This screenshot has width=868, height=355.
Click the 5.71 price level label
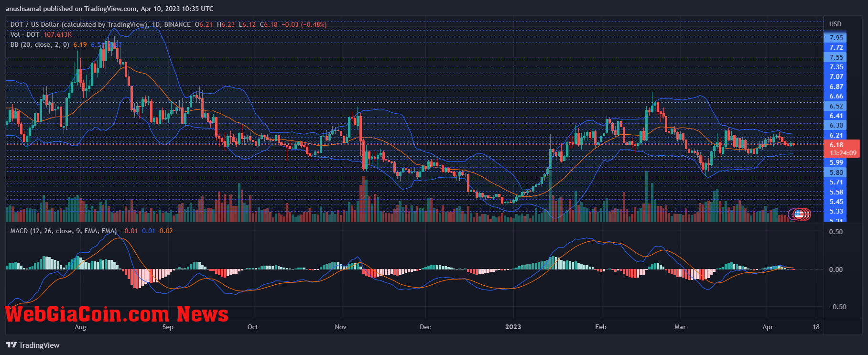click(x=836, y=182)
